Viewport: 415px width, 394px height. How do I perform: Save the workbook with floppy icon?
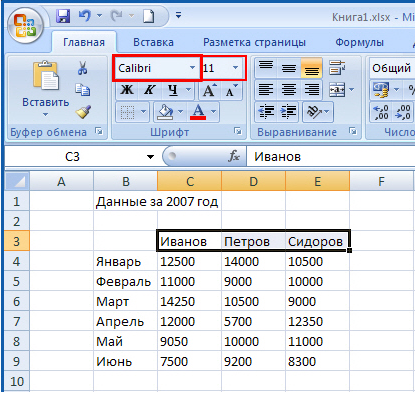pos(63,16)
